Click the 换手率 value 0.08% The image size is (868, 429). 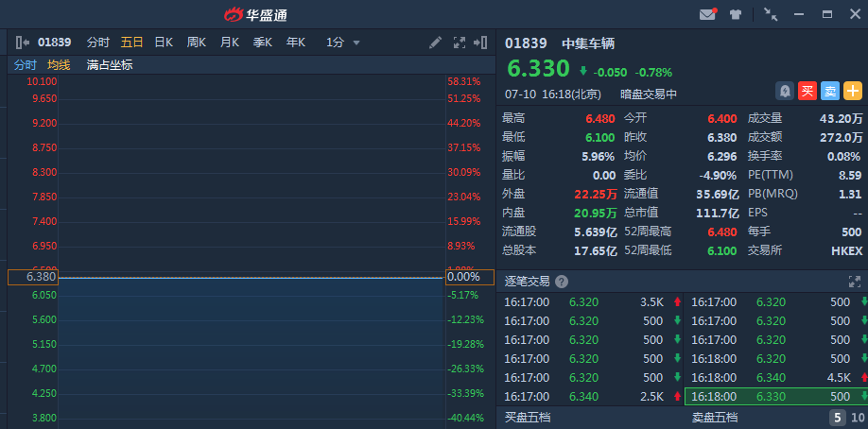pos(843,156)
